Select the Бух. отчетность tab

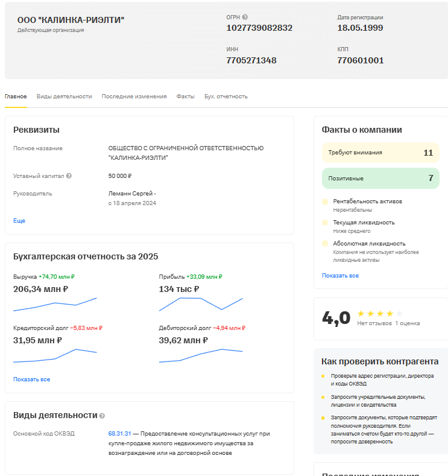click(226, 97)
